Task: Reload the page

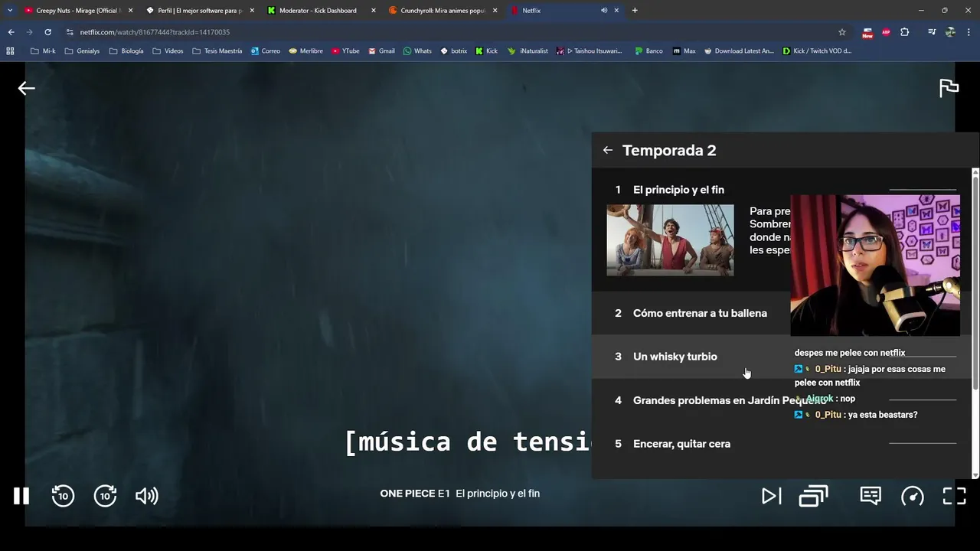Action: pos(47,32)
